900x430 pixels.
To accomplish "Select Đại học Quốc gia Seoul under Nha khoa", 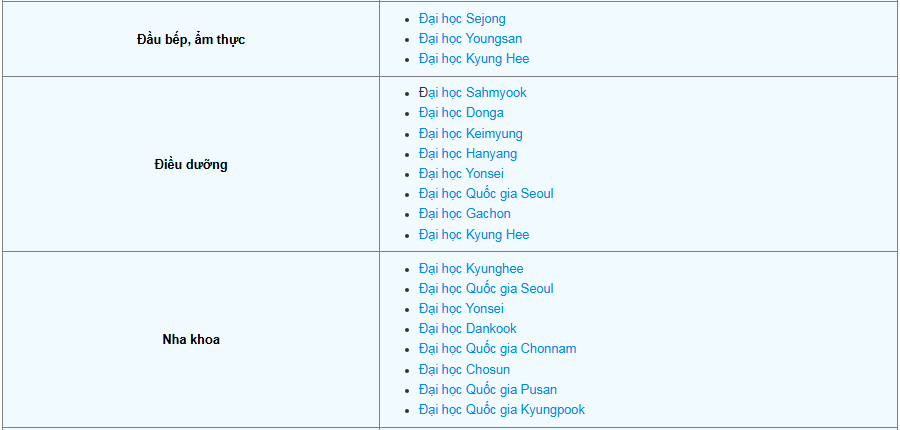I will tap(486, 289).
